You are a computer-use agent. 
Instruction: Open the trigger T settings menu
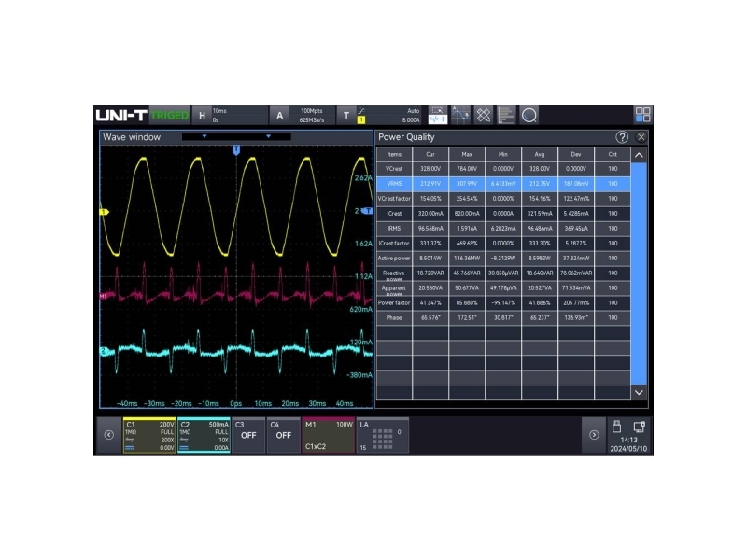pos(346,116)
